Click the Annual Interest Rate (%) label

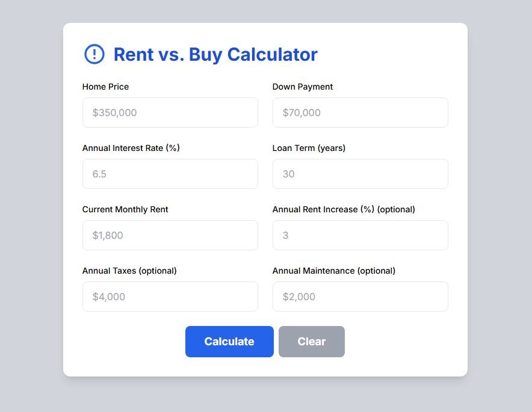pos(131,148)
